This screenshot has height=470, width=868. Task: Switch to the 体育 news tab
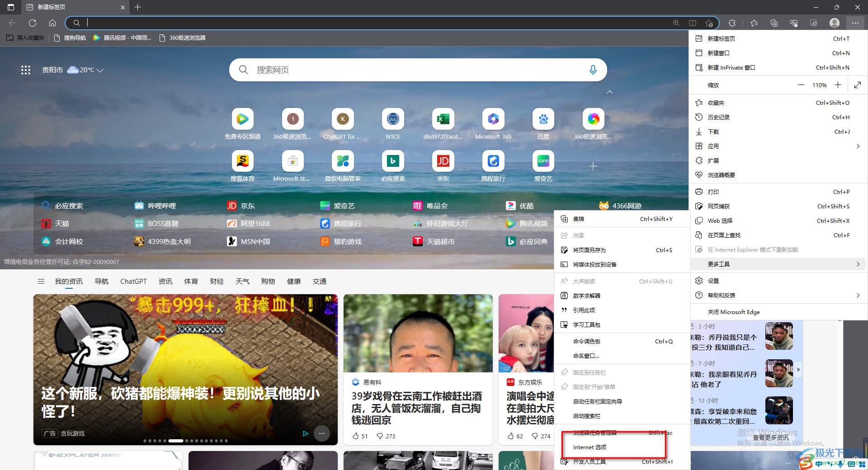191,281
